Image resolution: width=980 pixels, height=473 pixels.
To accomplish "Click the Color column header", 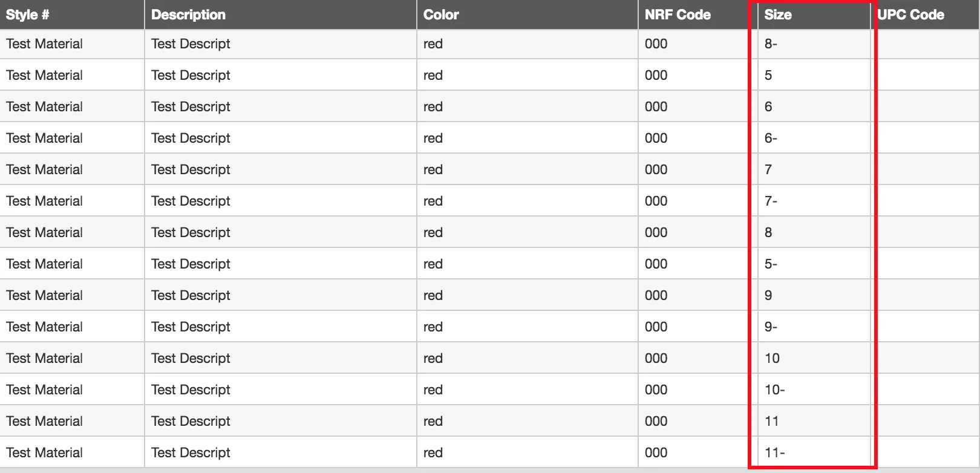I will coord(441,15).
